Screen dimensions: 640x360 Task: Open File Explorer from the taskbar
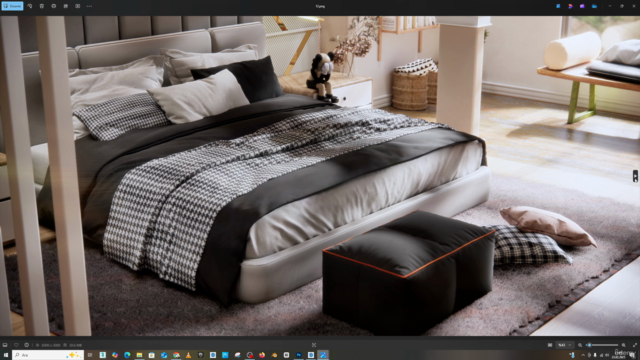point(139,355)
